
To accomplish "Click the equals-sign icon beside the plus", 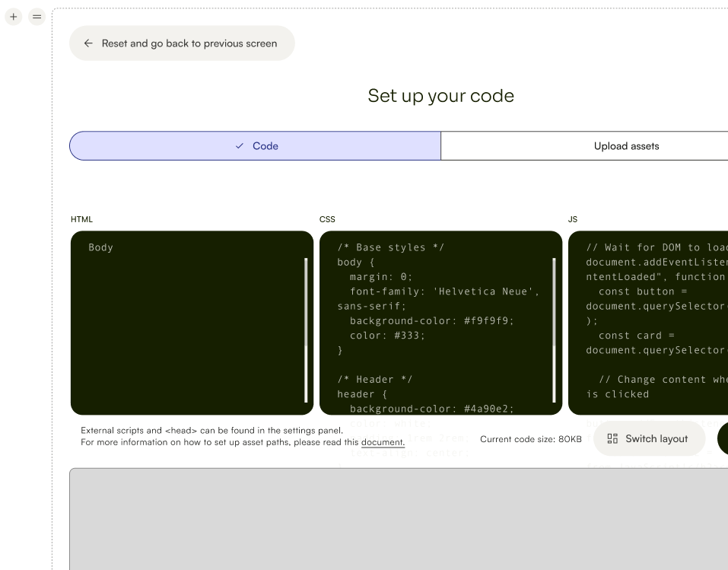I will 37,17.
